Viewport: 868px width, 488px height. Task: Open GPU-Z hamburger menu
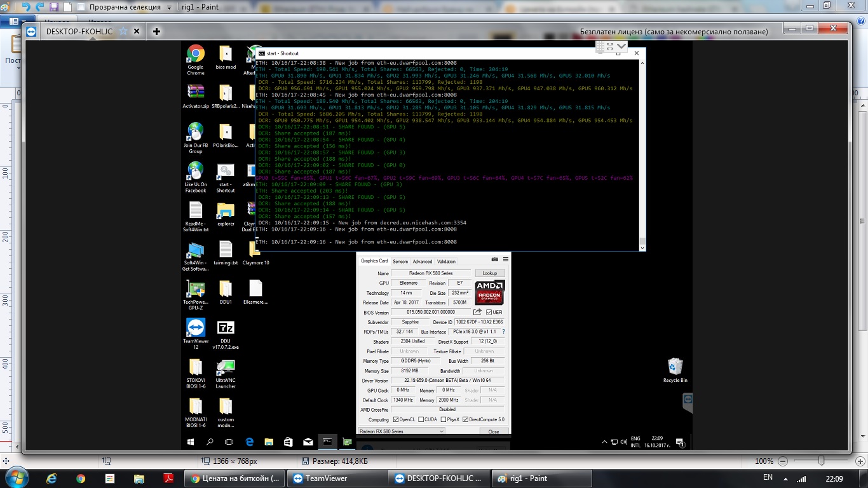pyautogui.click(x=506, y=259)
